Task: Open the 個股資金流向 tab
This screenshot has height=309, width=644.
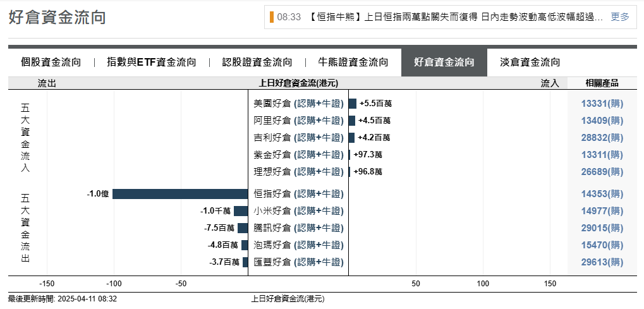Action: pyautogui.click(x=51, y=63)
